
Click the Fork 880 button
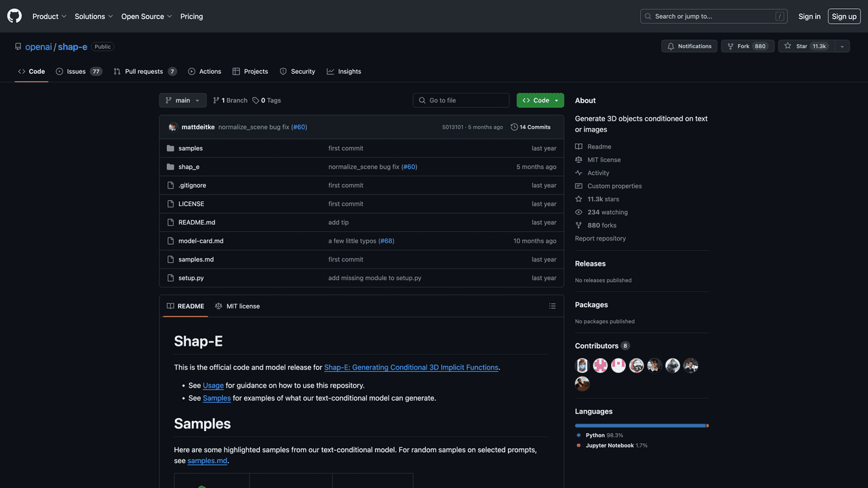point(747,46)
